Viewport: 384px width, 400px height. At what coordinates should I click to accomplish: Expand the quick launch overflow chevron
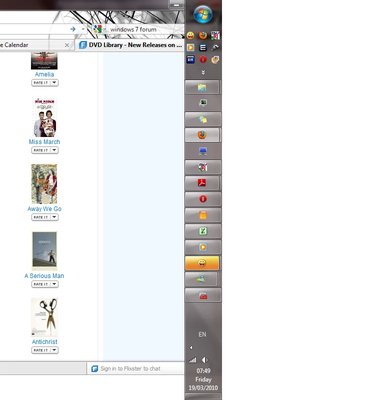203,72
